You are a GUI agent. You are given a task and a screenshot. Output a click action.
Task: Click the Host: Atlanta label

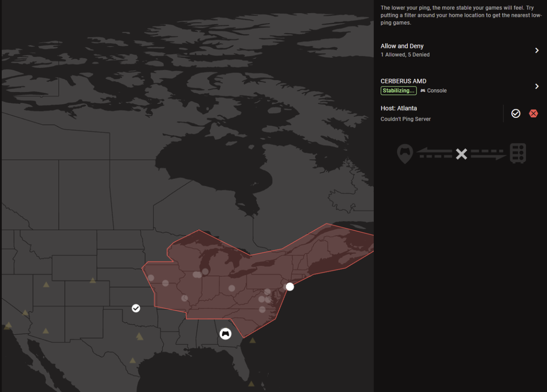399,108
